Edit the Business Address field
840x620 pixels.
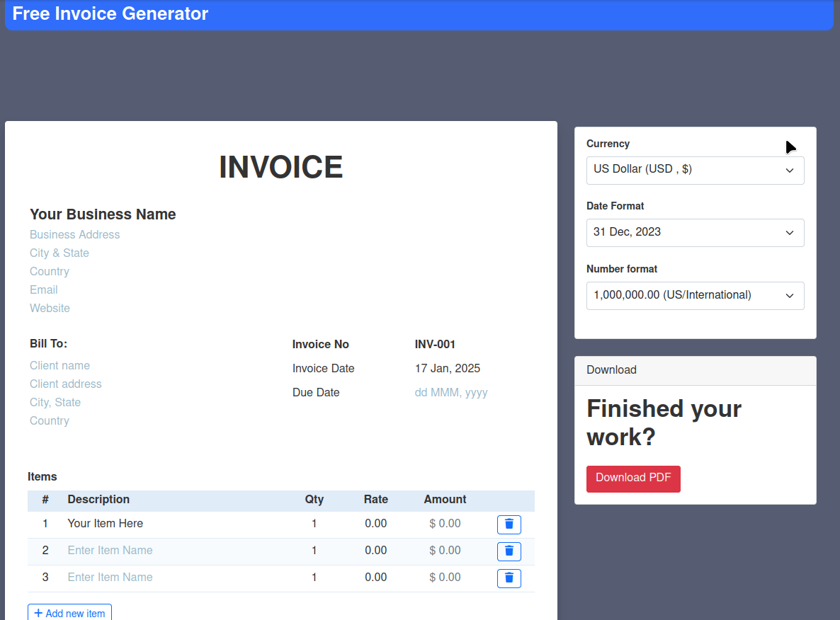click(74, 234)
